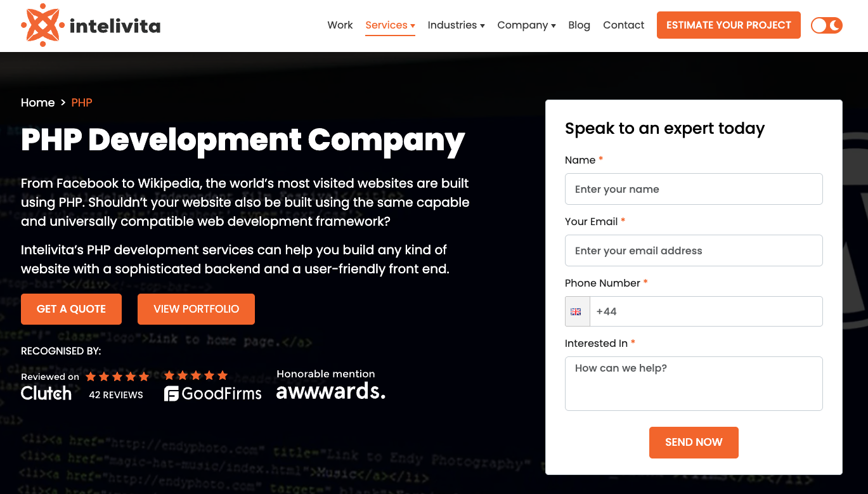Click the Send Now button
868x494 pixels.
pos(694,443)
